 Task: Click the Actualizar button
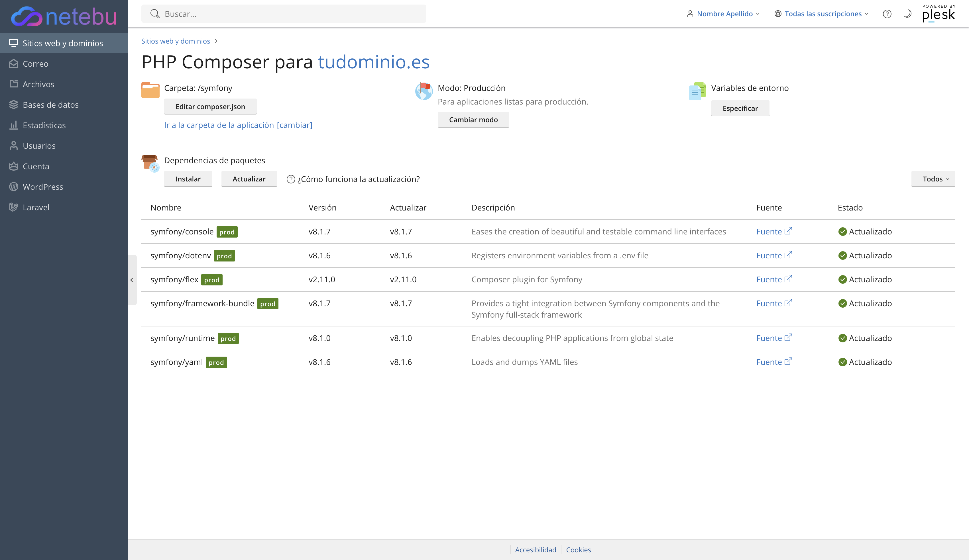(x=249, y=179)
